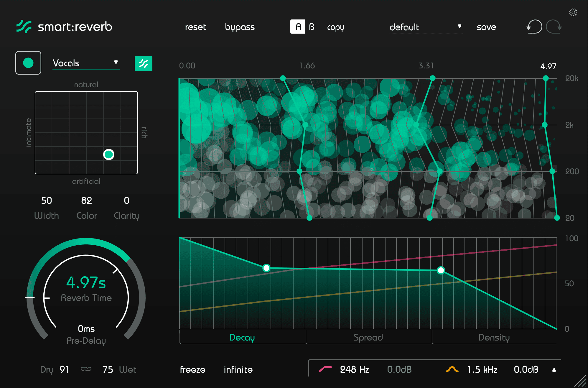
Task: Click save to store the preset
Action: point(486,27)
